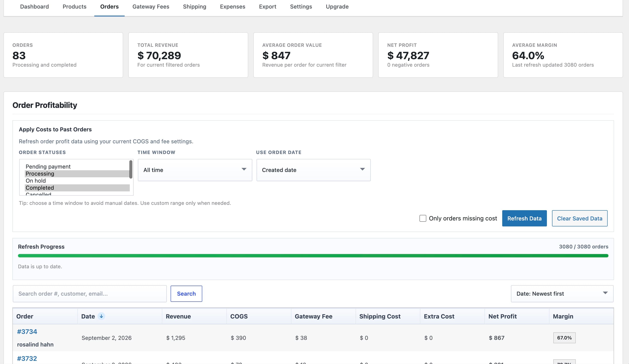629x364 pixels.
Task: Click the Refresh Data button
Action: 524,218
